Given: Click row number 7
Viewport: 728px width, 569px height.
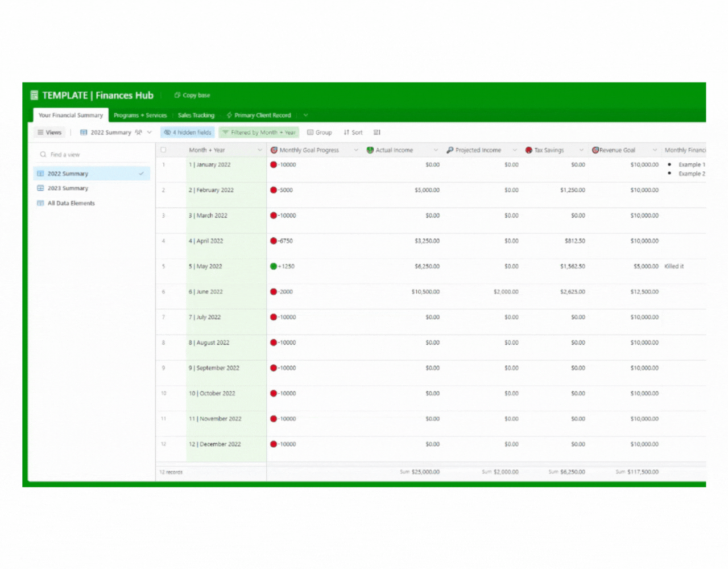Looking at the screenshot, I should click(x=163, y=317).
